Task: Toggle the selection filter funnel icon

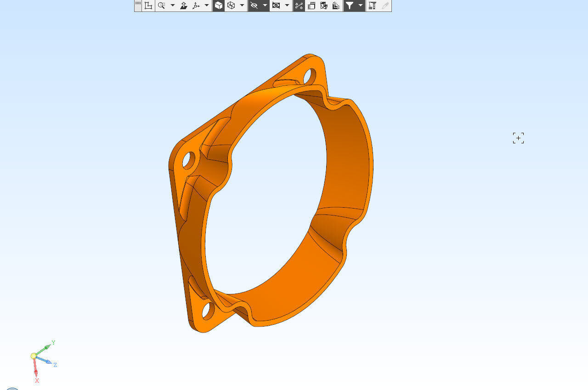Action: coord(350,6)
